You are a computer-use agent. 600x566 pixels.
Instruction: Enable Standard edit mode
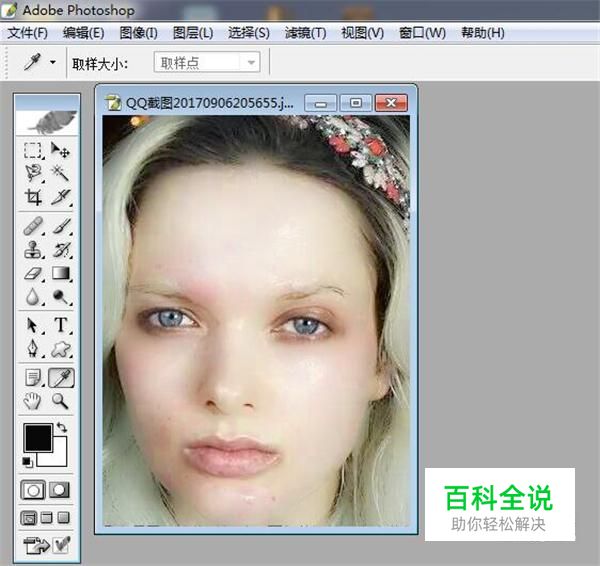point(33,490)
